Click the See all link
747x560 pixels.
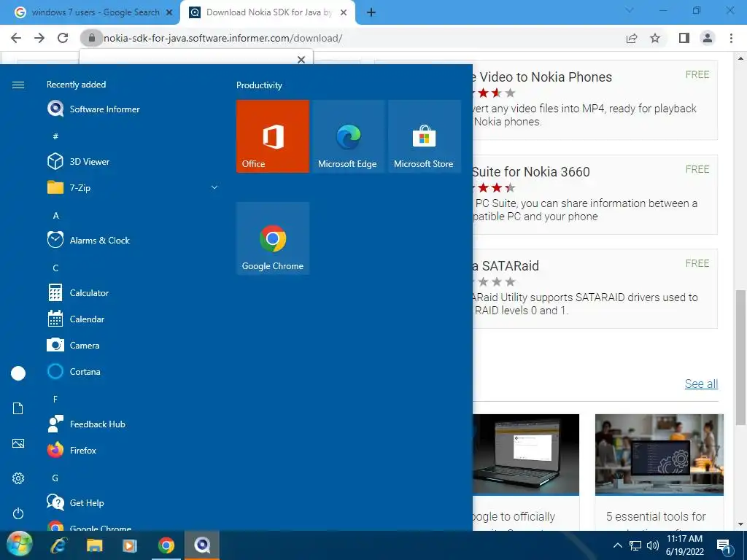(701, 384)
